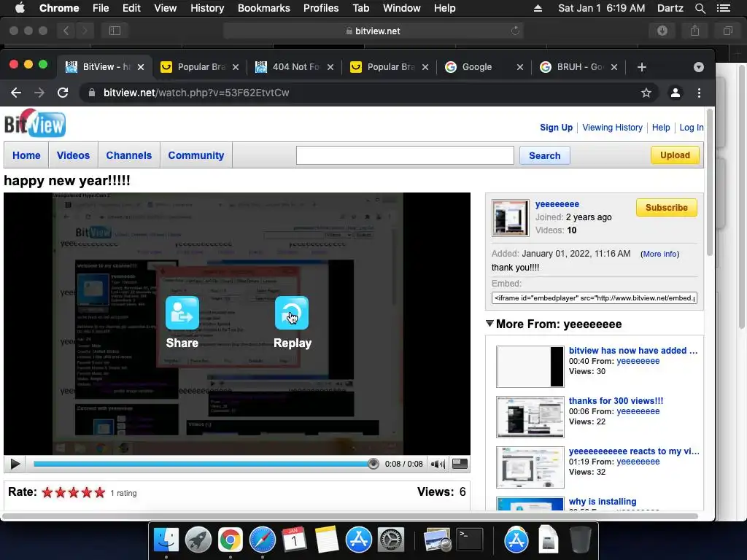747x560 pixels.
Task: Open Chrome's three-dot menu
Action: (x=699, y=93)
